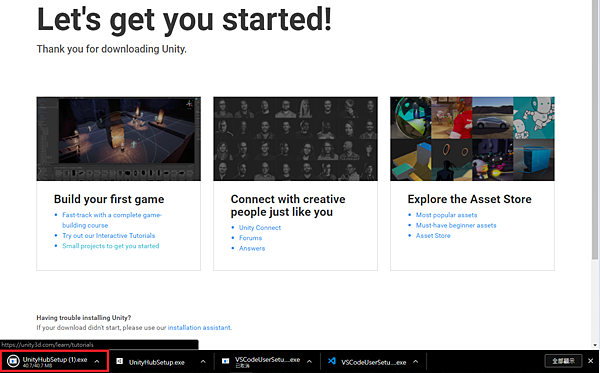Image resolution: width=600 pixels, height=373 pixels.
Task: Click the Build your first game heading
Action: 109,199
